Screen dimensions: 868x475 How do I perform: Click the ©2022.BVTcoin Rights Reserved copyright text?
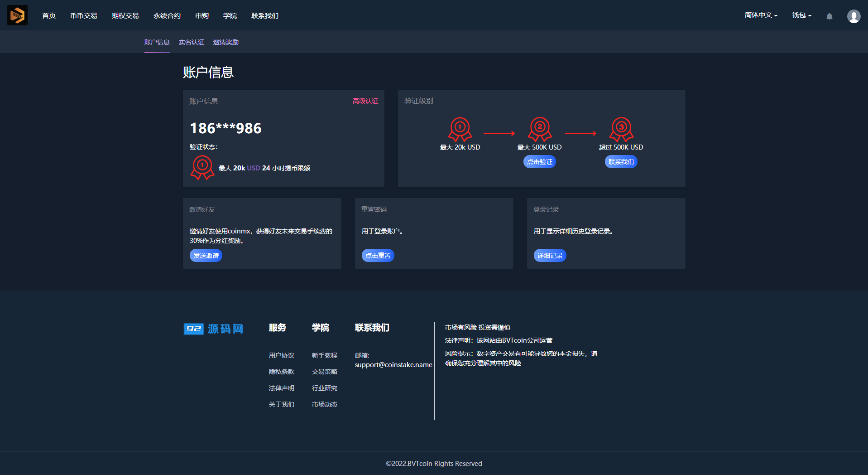tap(434, 463)
